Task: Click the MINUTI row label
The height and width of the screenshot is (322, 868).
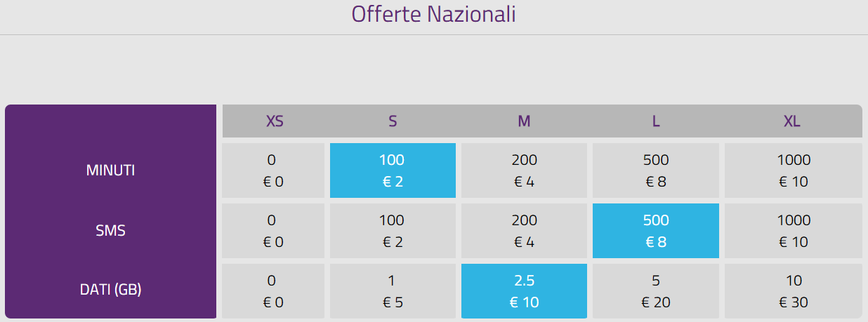Action: (110, 170)
